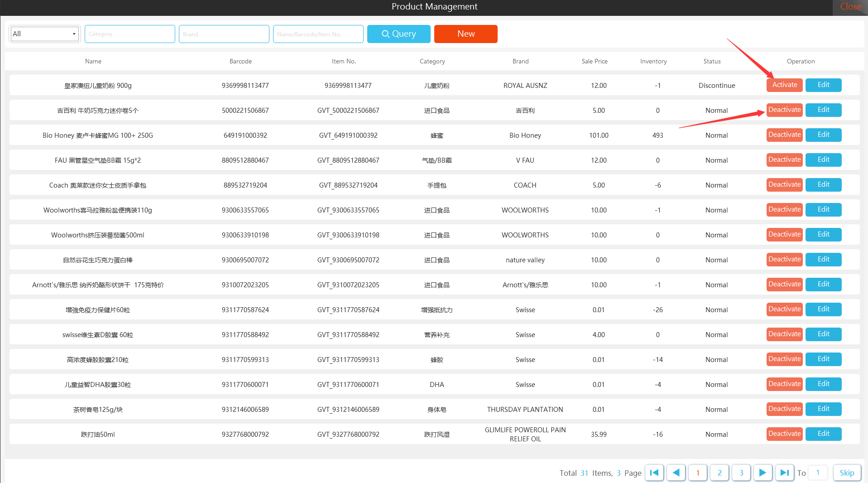Go to the previous page arrow

(676, 473)
